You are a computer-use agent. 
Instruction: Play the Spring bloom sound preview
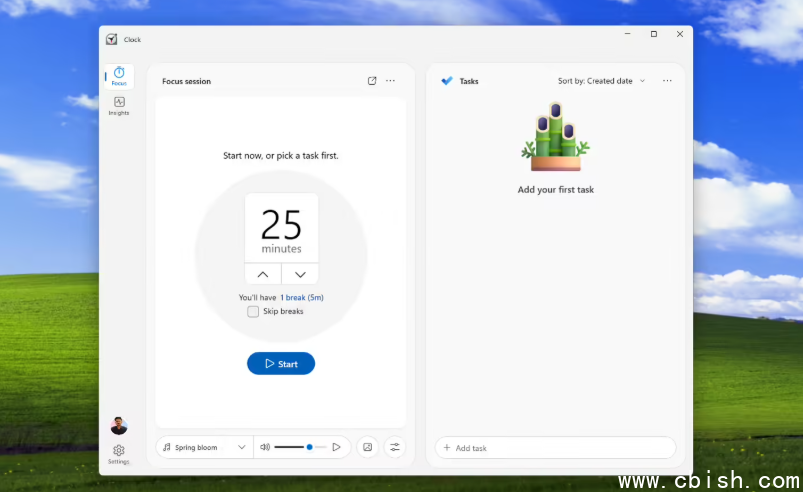click(x=337, y=447)
